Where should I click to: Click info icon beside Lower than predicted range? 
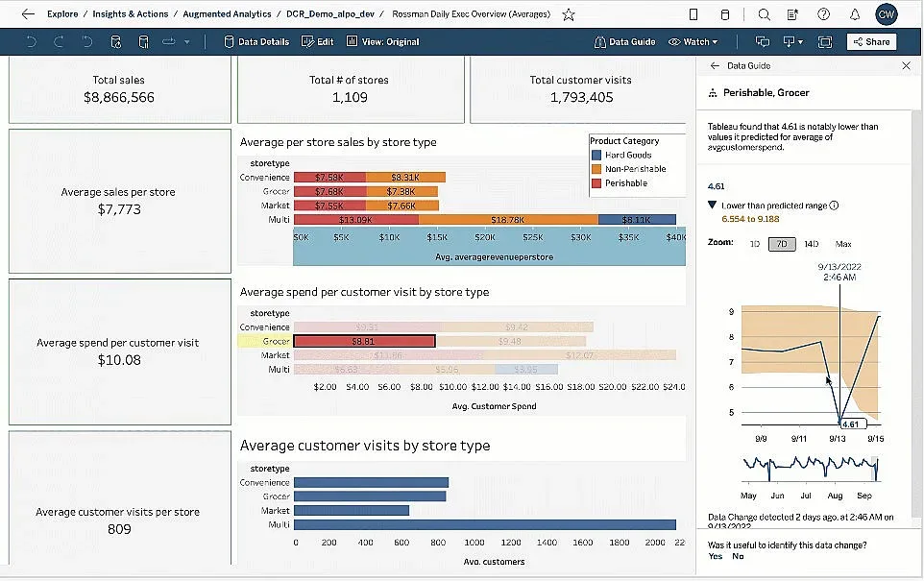(x=834, y=206)
